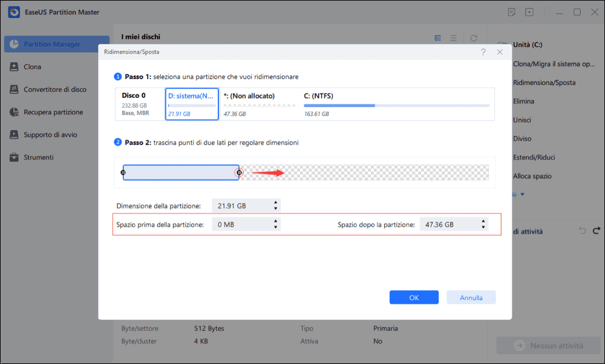
Task: Click the Clona sidebar icon
Action: 14,67
